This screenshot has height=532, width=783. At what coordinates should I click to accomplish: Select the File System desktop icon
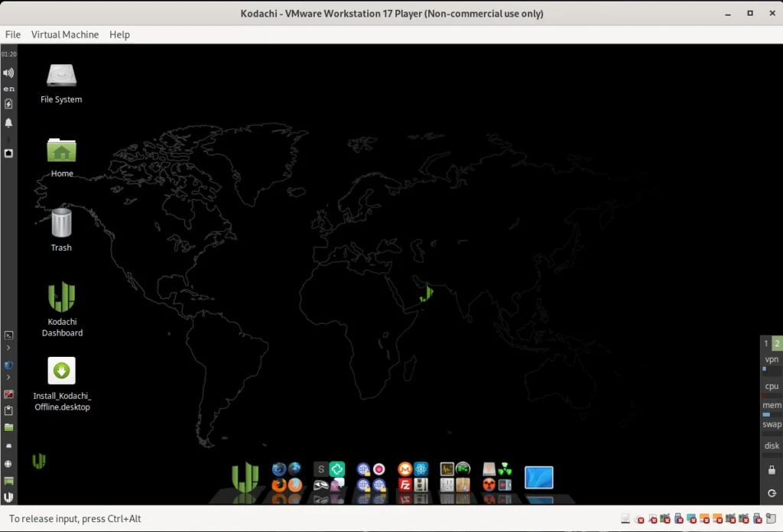(61, 83)
